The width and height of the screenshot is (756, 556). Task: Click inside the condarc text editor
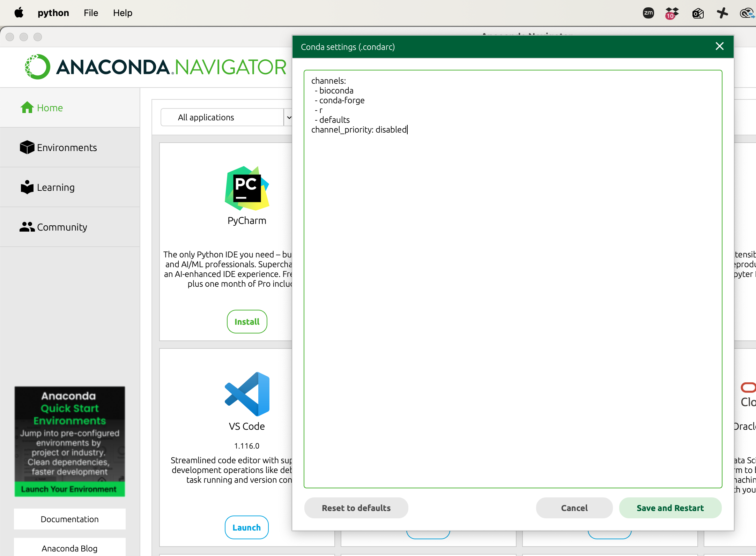(x=513, y=279)
